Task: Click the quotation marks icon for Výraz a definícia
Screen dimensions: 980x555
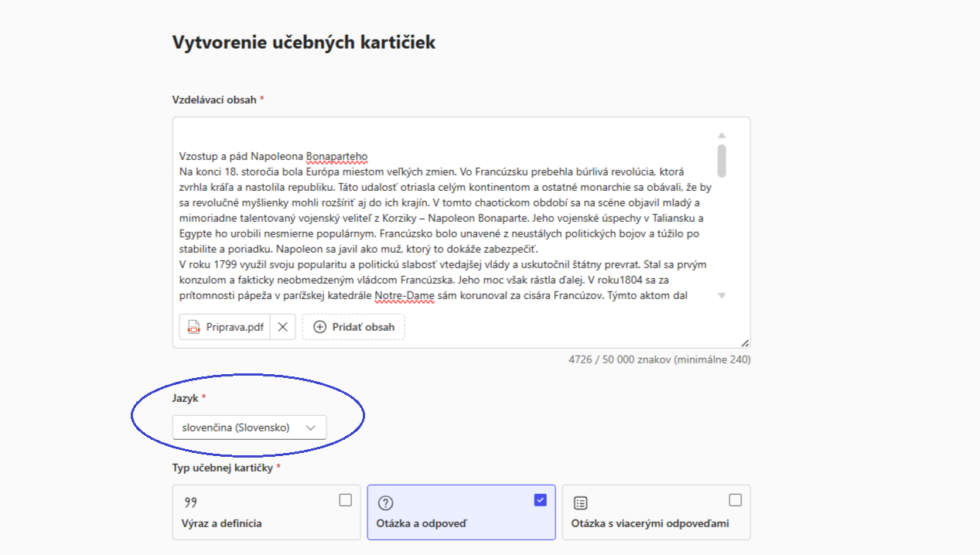Action: pyautogui.click(x=190, y=502)
